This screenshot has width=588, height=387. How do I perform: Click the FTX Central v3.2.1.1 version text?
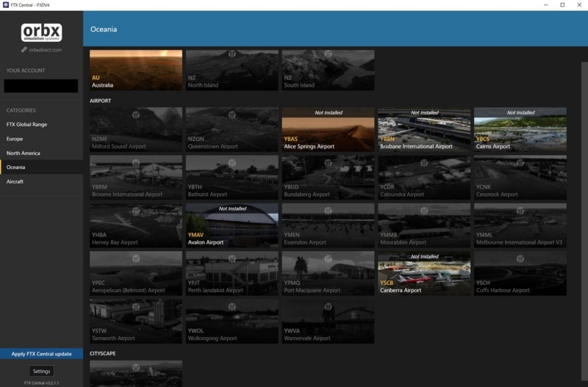click(x=41, y=383)
